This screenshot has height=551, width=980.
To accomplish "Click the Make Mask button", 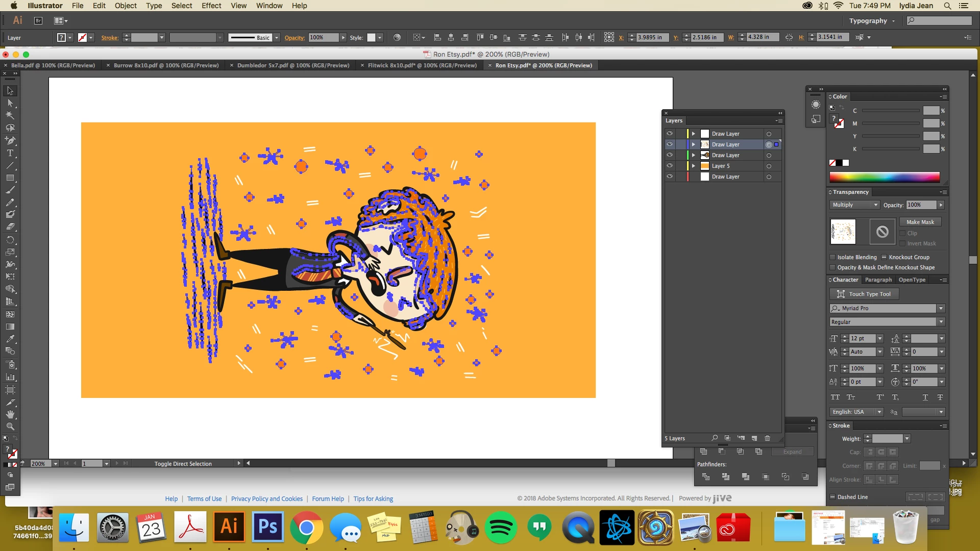I will coord(920,222).
